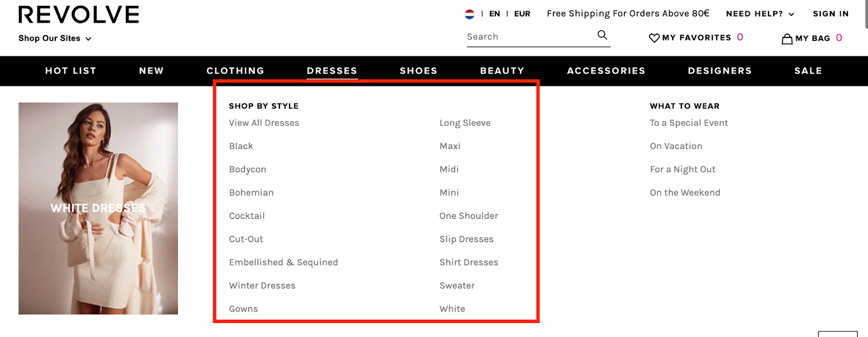The height and width of the screenshot is (337, 868).
Task: View All Dresses
Action: (x=264, y=122)
